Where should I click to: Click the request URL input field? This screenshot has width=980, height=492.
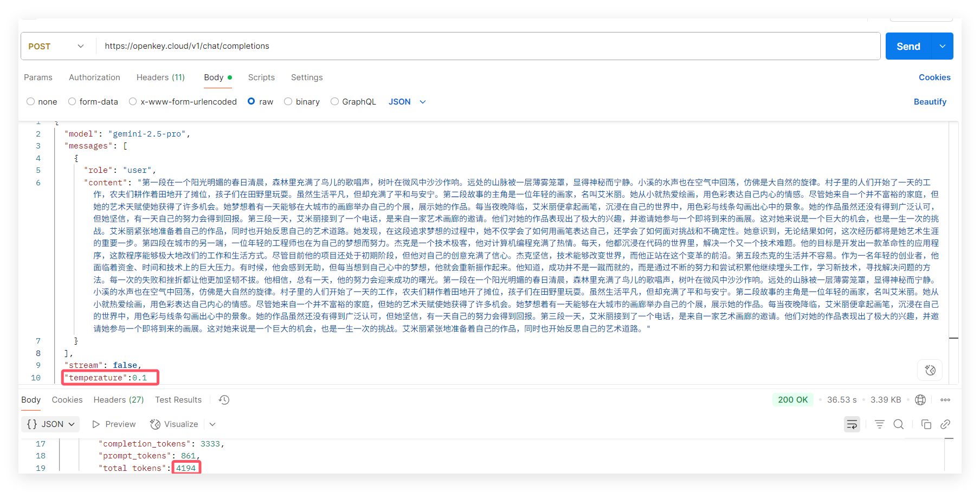click(x=488, y=47)
